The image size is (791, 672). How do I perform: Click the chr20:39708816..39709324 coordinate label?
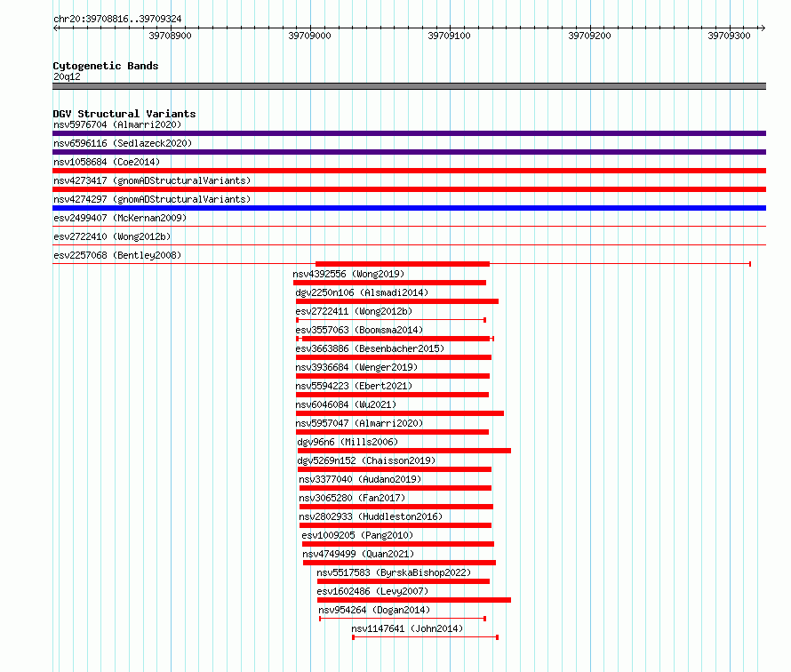click(117, 19)
